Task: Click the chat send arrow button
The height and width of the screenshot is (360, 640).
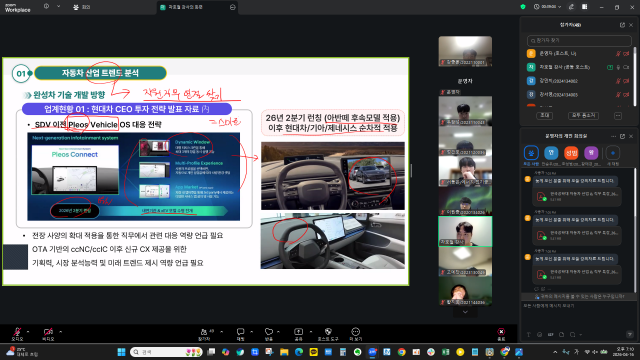Action: (629, 334)
